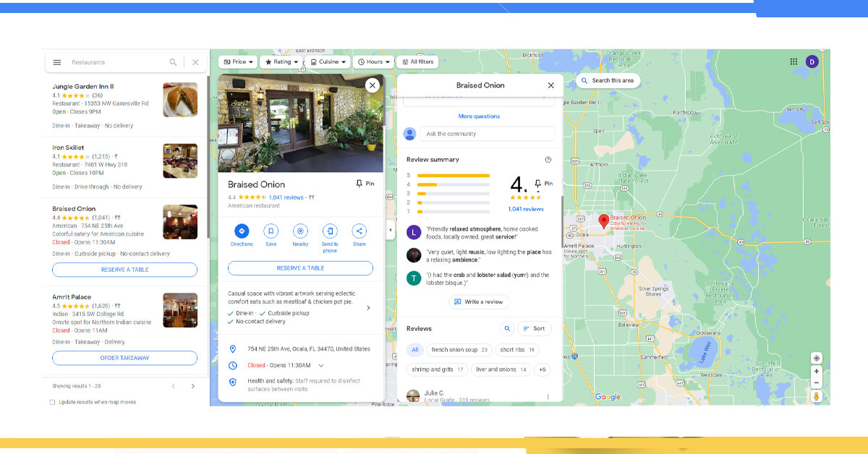Select Jungle Garden Inn II listing

(124, 106)
